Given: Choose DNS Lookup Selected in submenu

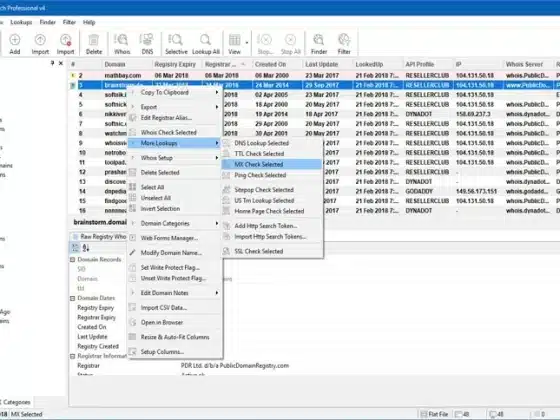Looking at the screenshot, I should [272, 143].
